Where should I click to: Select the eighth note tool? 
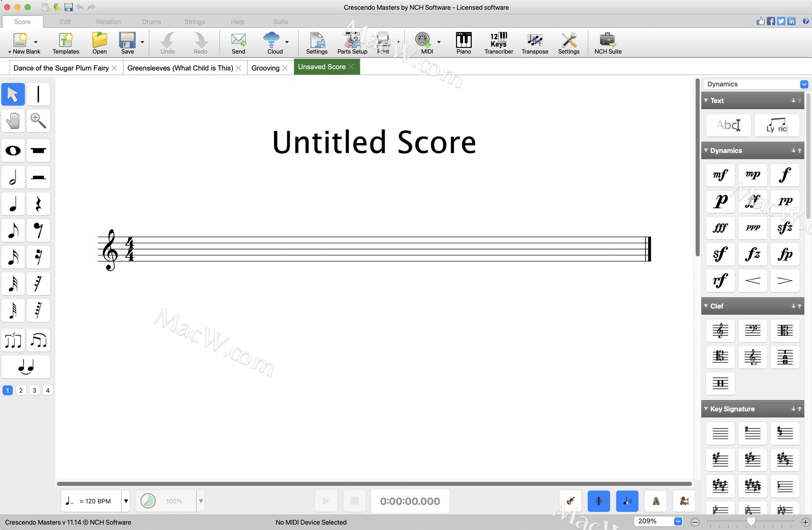[x=13, y=231]
